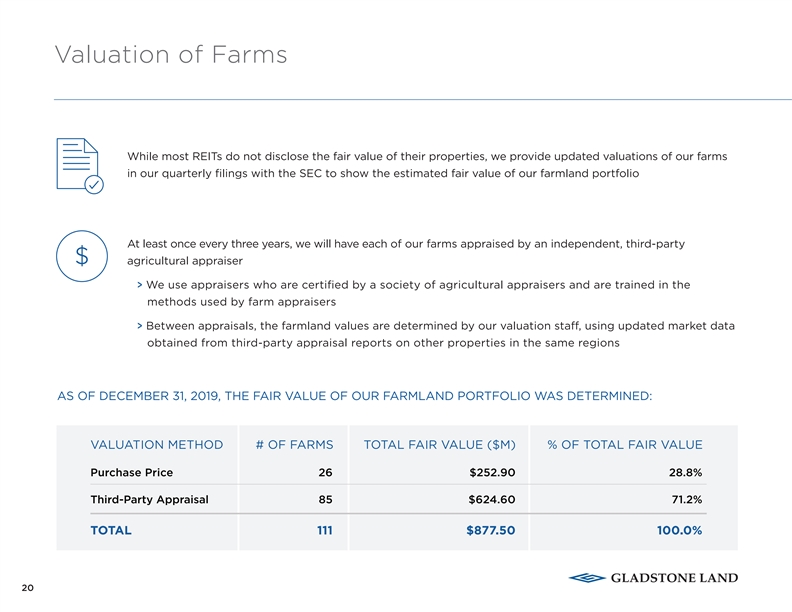Image resolution: width=792 pixels, height=612 pixels.
Task: Click the 'VALUATION METHOD' column header
Action: click(157, 445)
